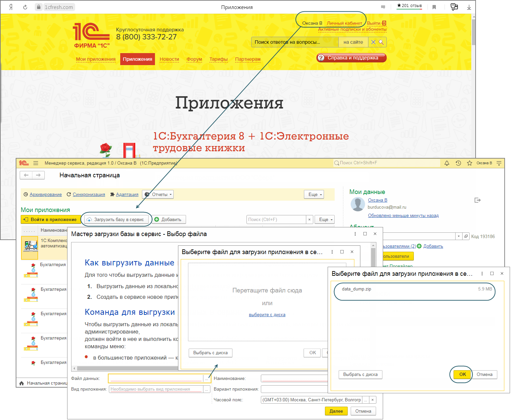Clear website search with the X icon

pos(373,42)
